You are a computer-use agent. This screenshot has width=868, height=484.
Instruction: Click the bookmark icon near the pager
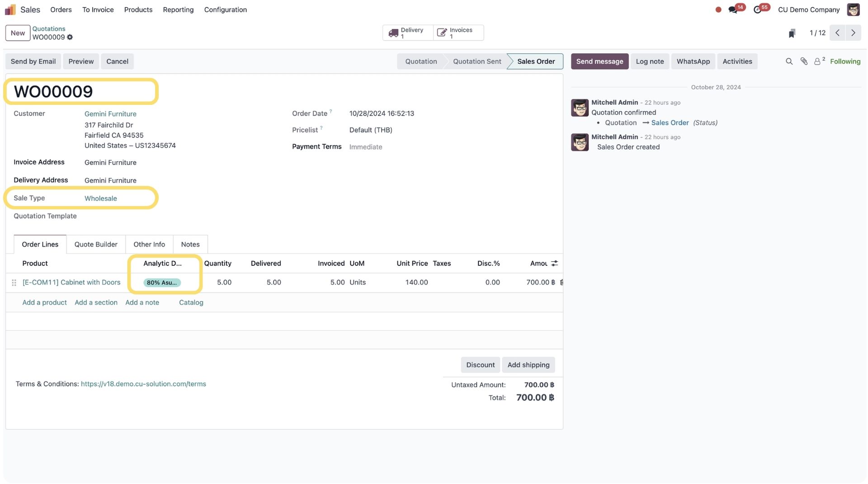click(x=792, y=33)
